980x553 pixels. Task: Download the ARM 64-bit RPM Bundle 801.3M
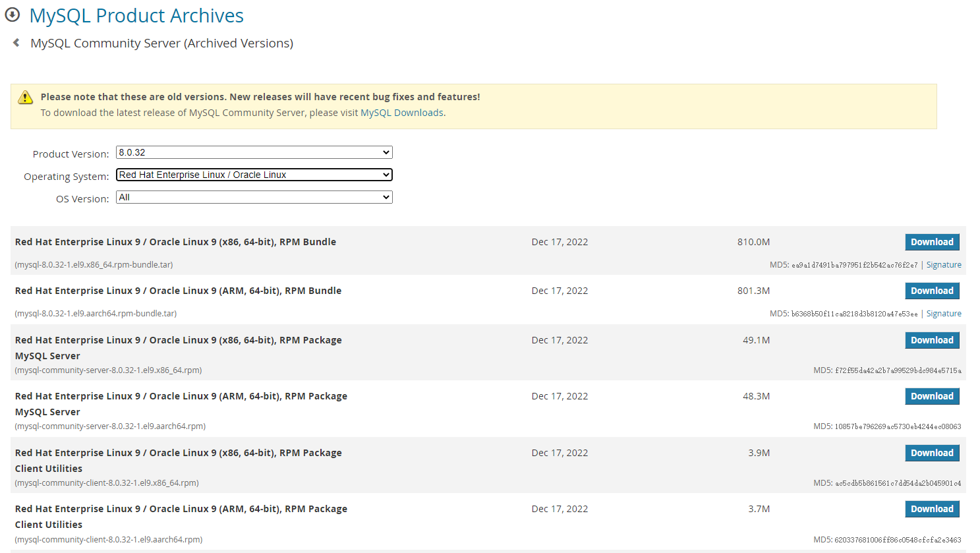932,291
